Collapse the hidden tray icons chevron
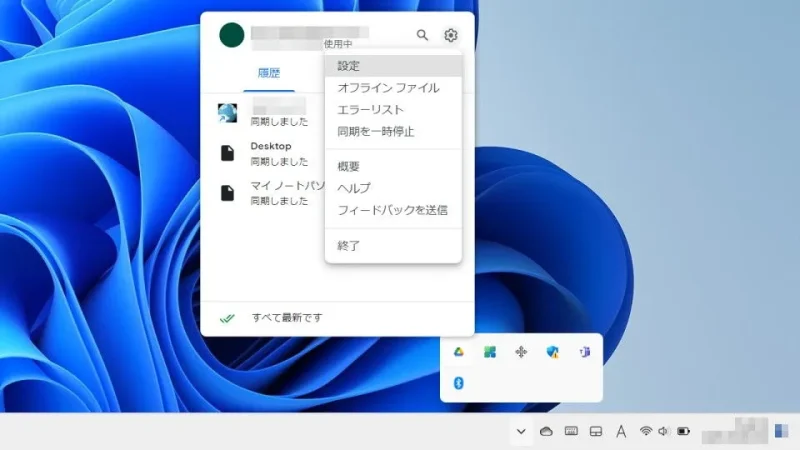Viewport: 800px width, 450px height. pyautogui.click(x=520, y=431)
